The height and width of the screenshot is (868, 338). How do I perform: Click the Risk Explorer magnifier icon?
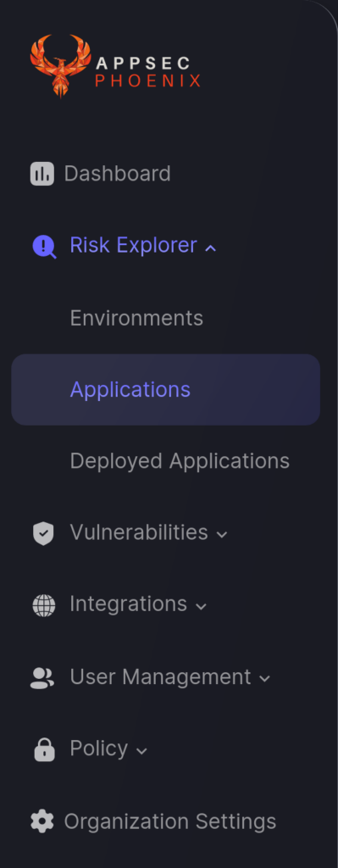(44, 247)
